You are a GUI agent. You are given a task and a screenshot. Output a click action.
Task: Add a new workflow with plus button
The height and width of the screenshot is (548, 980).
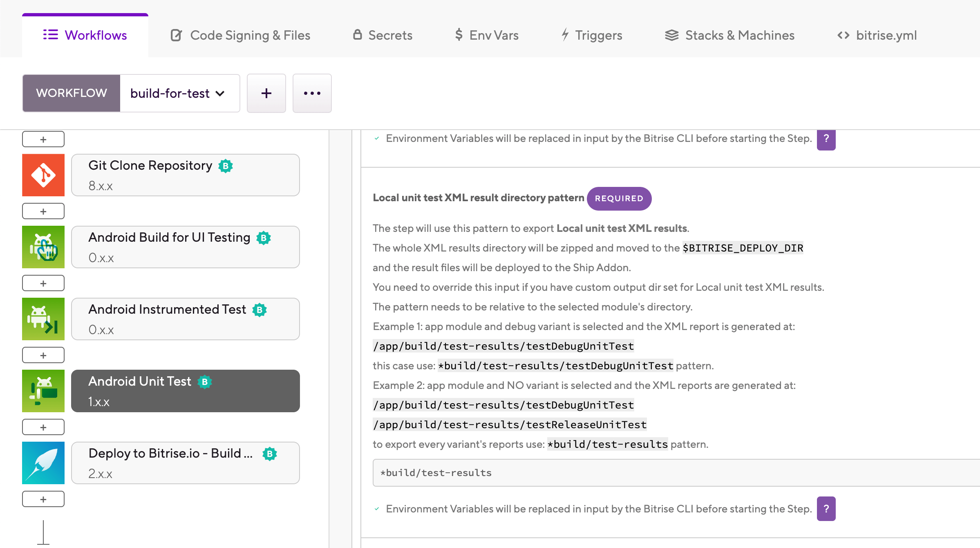(x=266, y=93)
